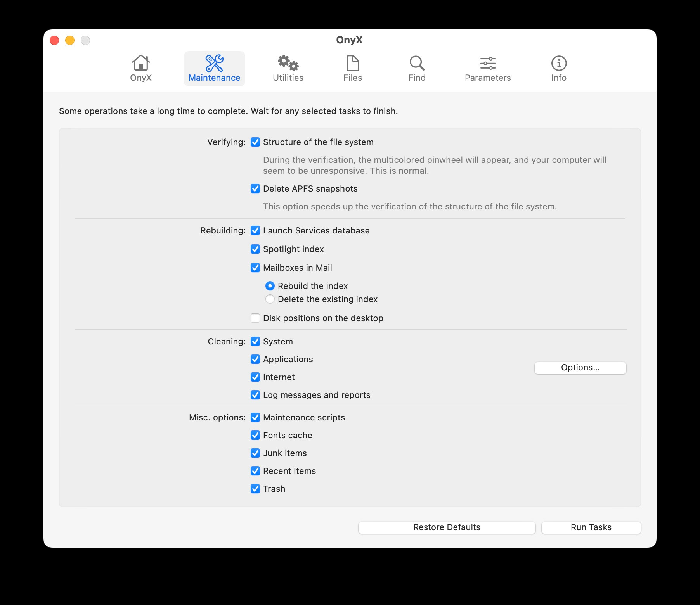Show the Info pane
Image resolution: width=700 pixels, height=605 pixels.
coord(559,69)
